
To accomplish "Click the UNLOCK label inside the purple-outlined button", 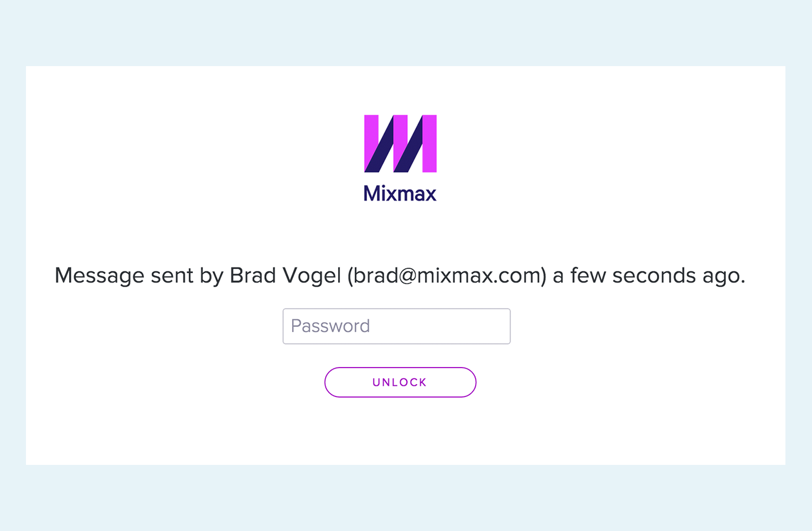I will coord(400,382).
